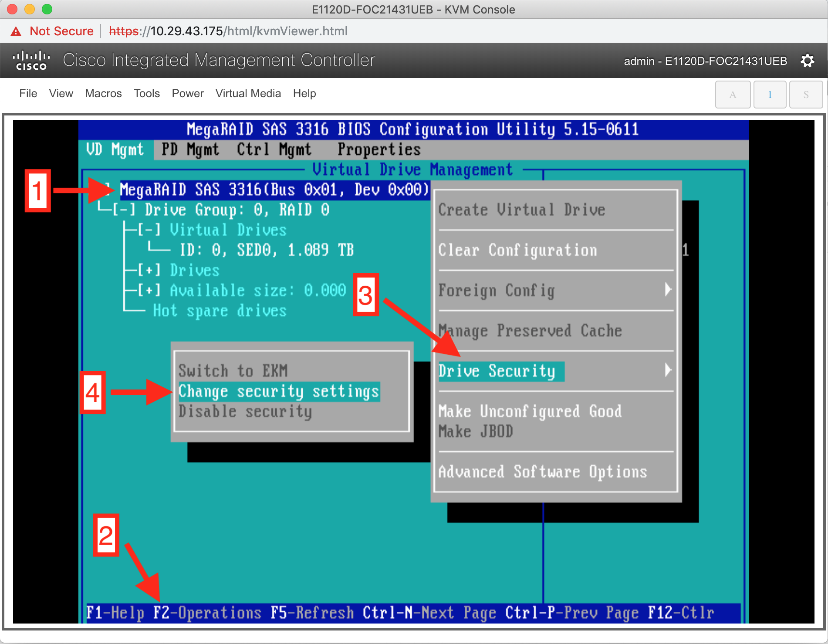The image size is (828, 644).
Task: Open the settings gear menu
Action: pyautogui.click(x=807, y=61)
